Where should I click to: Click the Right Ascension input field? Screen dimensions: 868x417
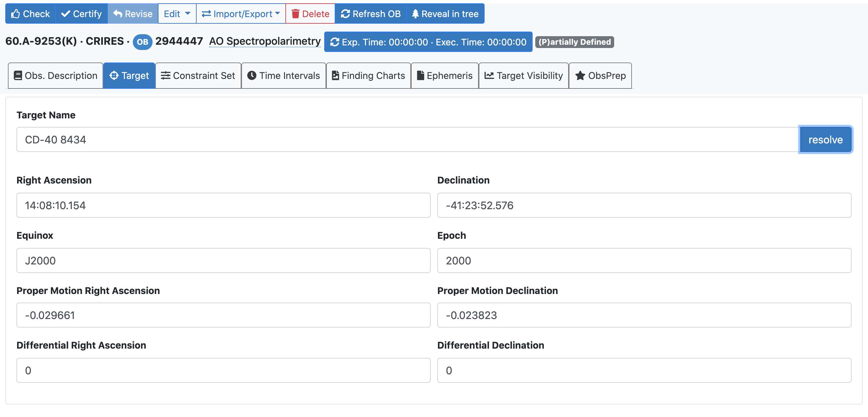tap(223, 205)
